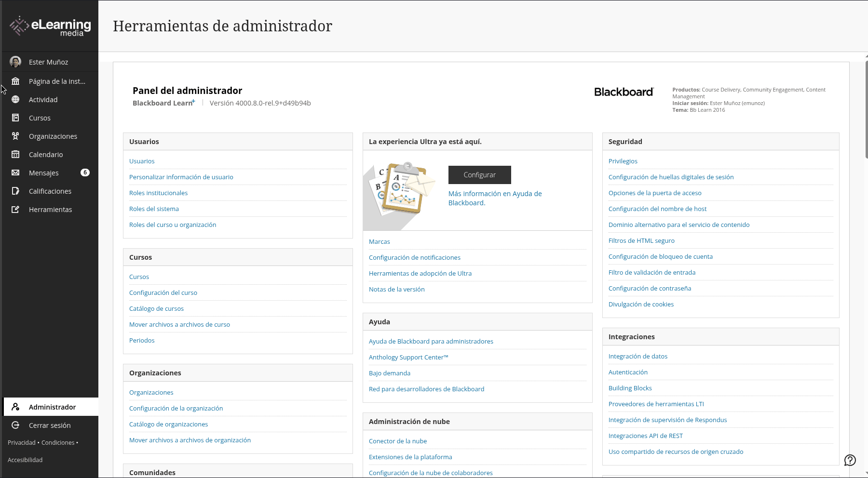Open Catálogo de cursos link
This screenshot has height=478, width=868.
(x=156, y=308)
